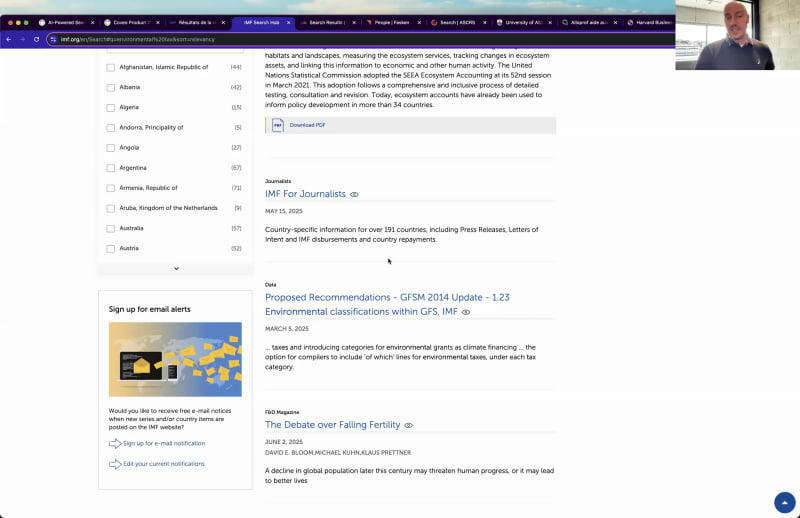Open The Debate over Falling Fertility article
Viewport: 800px width, 518px height.
tap(332, 425)
